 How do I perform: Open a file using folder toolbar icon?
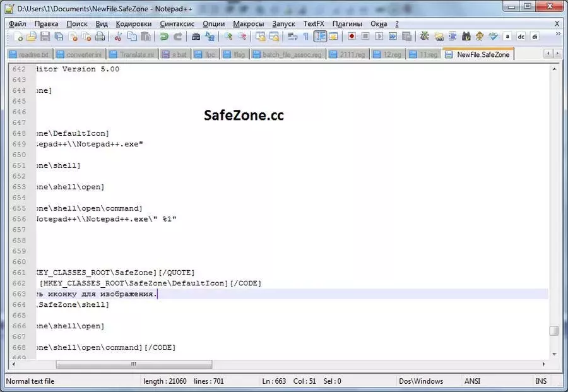(x=32, y=37)
